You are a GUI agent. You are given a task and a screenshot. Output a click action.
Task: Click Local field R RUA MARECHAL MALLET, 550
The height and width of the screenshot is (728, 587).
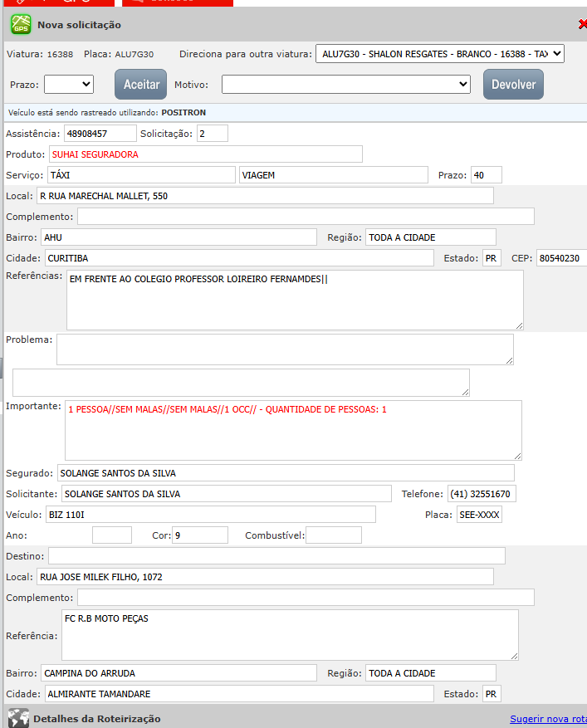(265, 196)
